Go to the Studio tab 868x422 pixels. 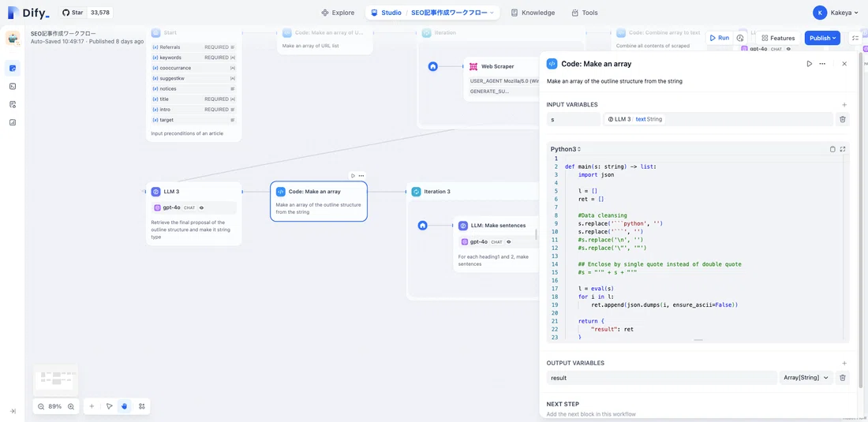click(x=387, y=13)
